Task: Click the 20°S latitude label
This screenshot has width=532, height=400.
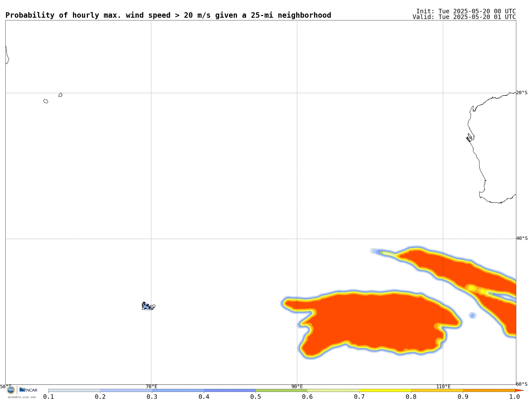Action: pos(522,93)
